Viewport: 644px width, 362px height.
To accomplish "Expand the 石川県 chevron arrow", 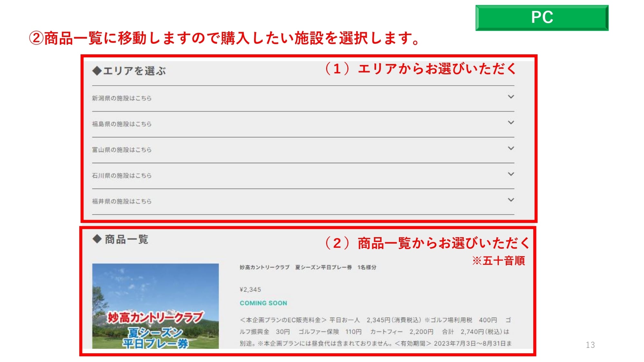I will pyautogui.click(x=511, y=174).
